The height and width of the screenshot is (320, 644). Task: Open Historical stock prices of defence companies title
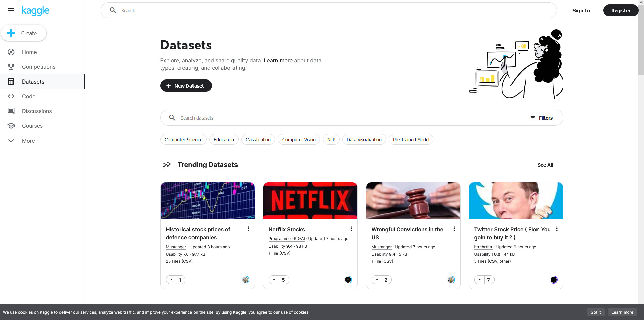198,233
